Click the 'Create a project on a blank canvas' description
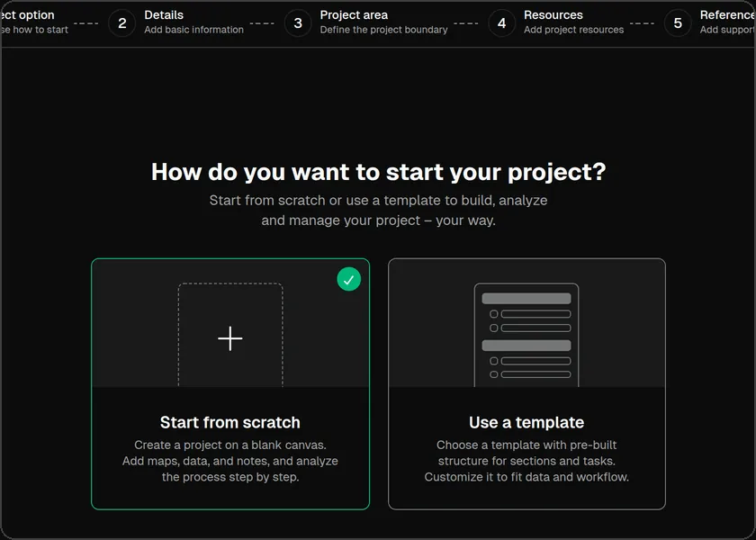Viewport: 756px width, 540px height. tap(230, 461)
